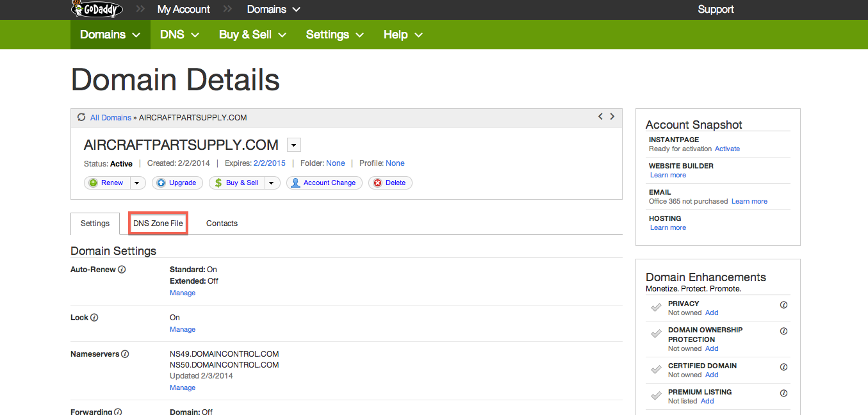
Task: Click Add for Premium Listing
Action: tap(707, 401)
